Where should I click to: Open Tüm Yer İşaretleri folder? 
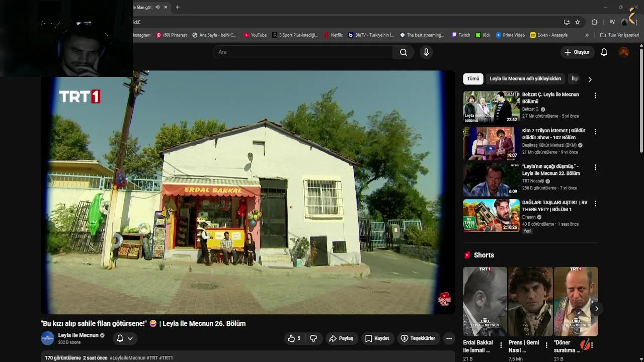click(x=619, y=35)
